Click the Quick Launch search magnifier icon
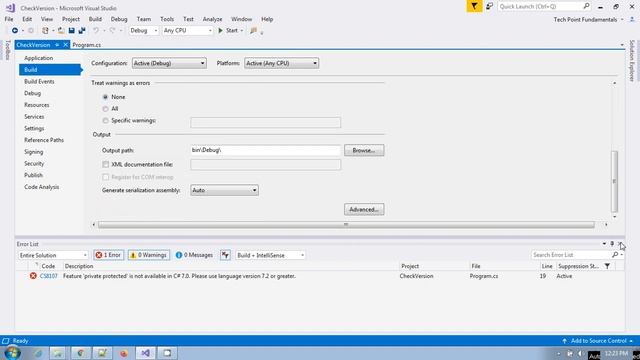This screenshot has width=640, height=360. (x=586, y=6)
